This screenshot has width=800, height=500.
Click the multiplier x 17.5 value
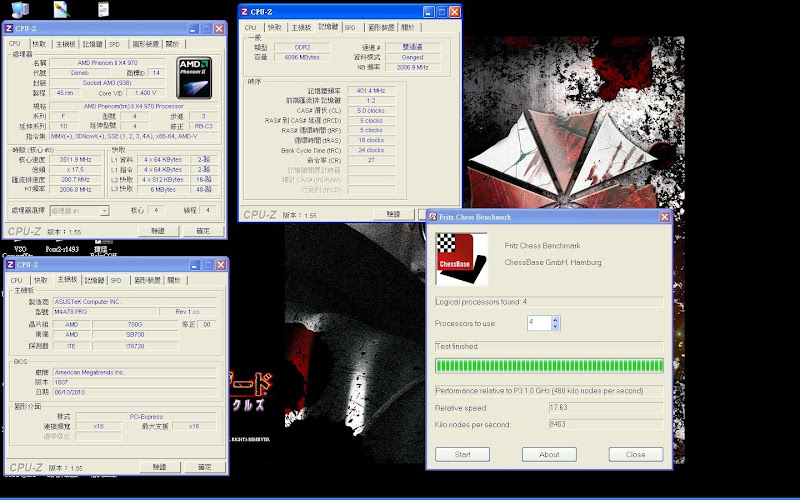click(76, 169)
